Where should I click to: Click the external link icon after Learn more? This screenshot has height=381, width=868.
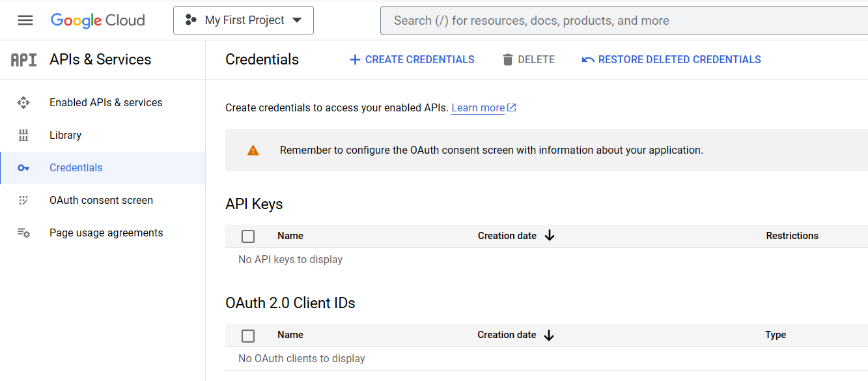(x=512, y=107)
